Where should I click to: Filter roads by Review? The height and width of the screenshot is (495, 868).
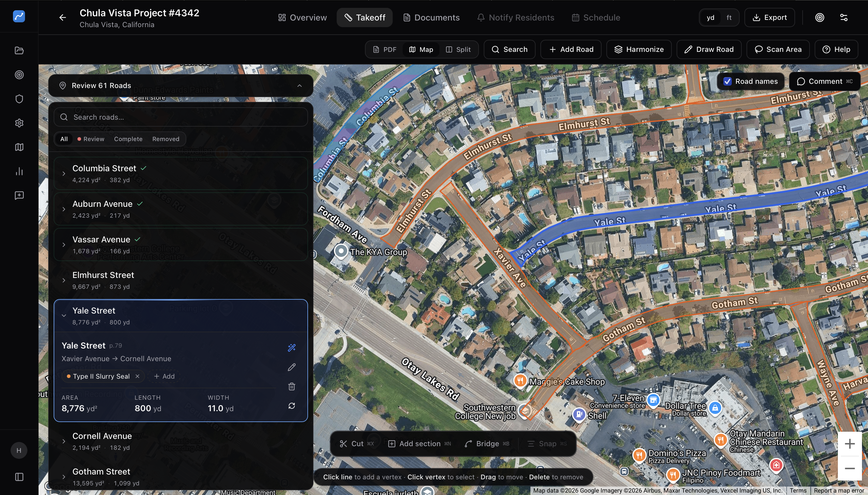(91, 139)
